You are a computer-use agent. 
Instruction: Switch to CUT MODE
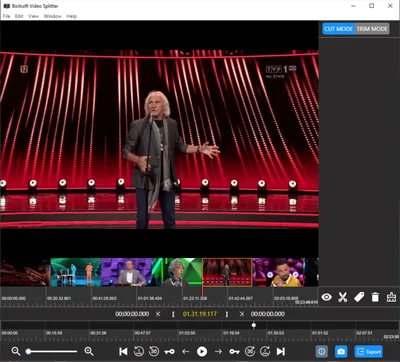[338, 29]
